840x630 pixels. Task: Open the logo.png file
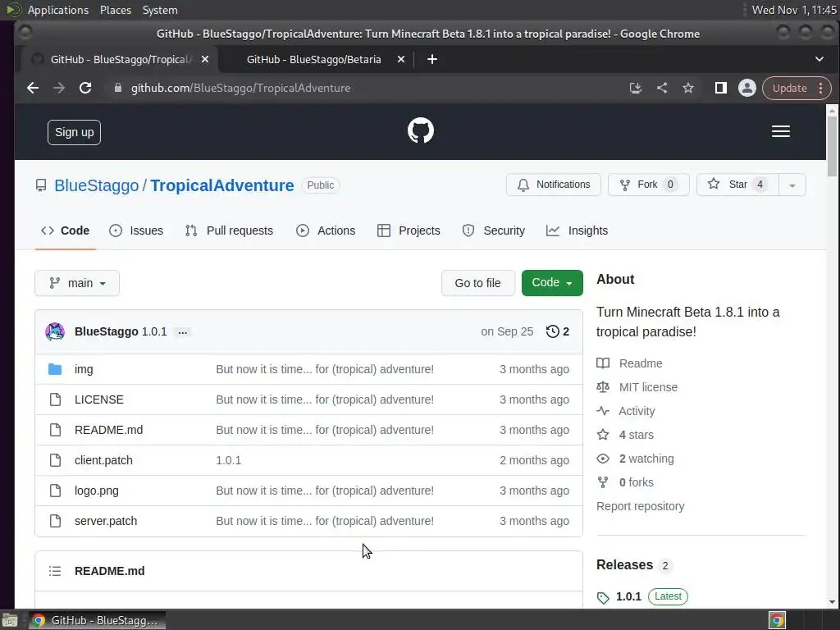97,491
